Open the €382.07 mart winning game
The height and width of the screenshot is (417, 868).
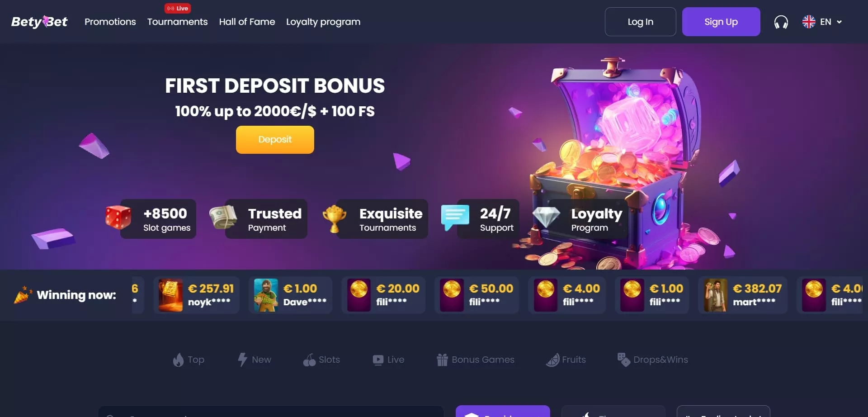pyautogui.click(x=743, y=295)
